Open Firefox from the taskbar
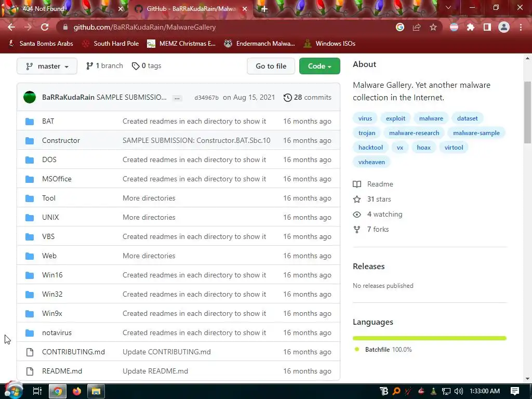Viewport: 532px width, 399px height. point(77,392)
